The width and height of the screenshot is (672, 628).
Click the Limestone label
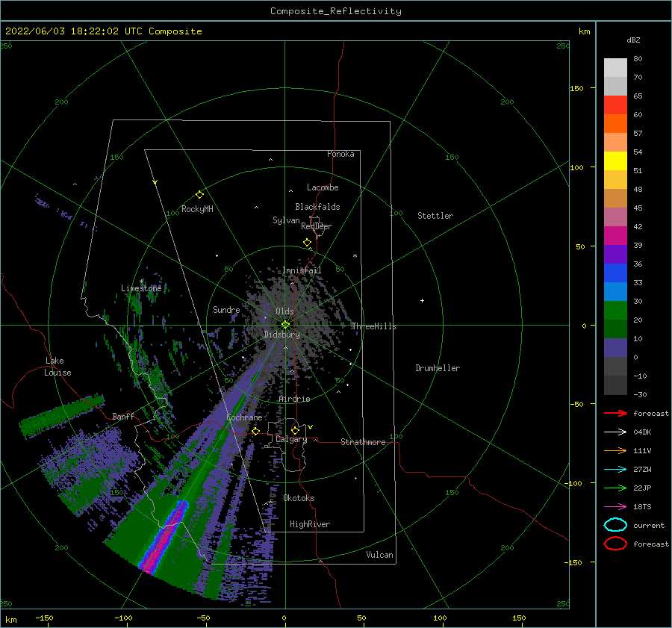pyautogui.click(x=141, y=288)
